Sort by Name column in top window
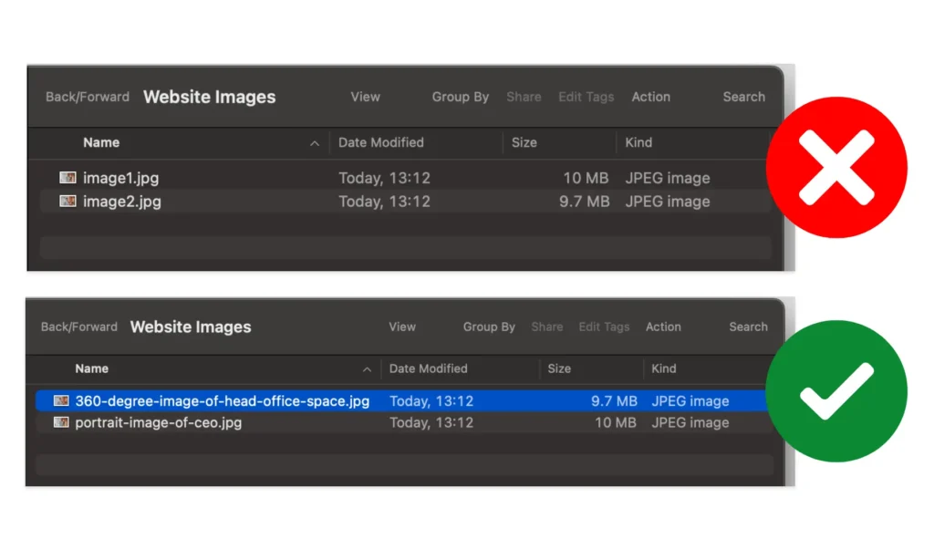The width and height of the screenshot is (934, 560). (101, 142)
